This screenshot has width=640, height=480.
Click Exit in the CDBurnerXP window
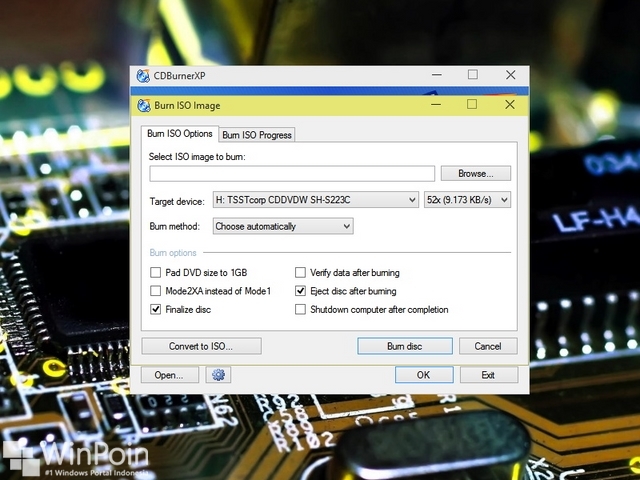point(489,375)
